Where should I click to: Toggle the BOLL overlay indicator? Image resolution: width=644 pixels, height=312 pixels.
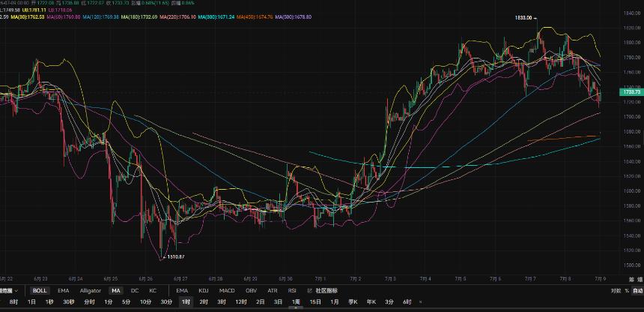click(40, 290)
